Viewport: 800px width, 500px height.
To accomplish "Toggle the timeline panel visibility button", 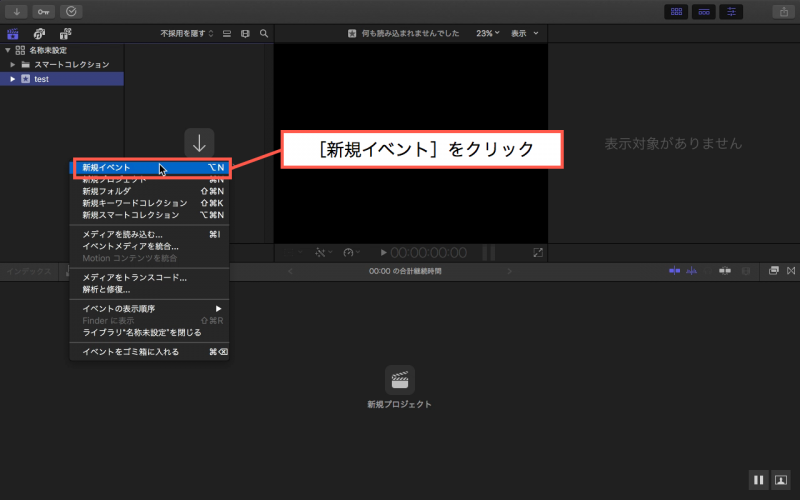I will 704,11.
